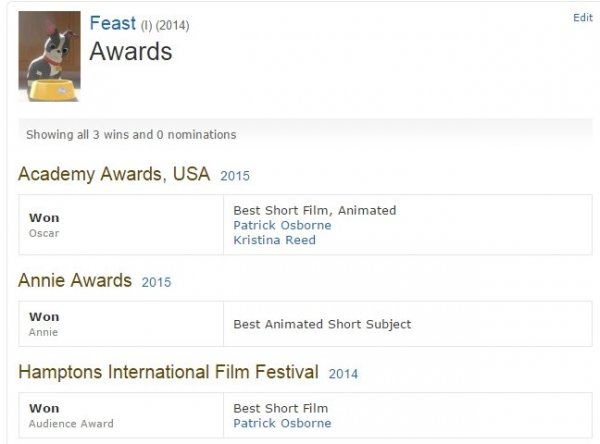Click the Won Audience Award result cell
The image size is (600, 444).
tap(120, 415)
